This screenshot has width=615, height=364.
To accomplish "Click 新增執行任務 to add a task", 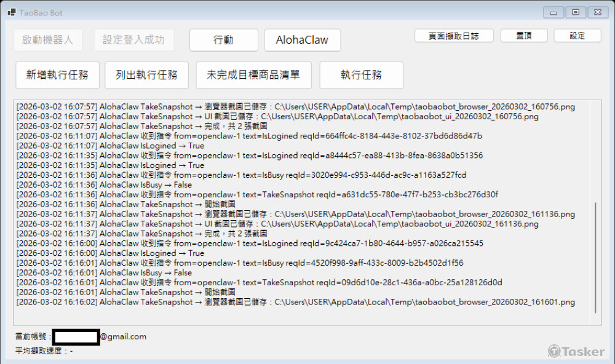I will point(57,75).
